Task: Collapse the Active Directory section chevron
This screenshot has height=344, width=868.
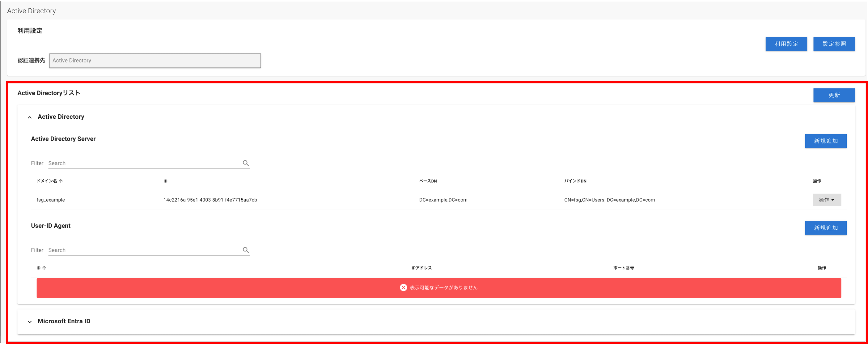Action: pyautogui.click(x=30, y=117)
